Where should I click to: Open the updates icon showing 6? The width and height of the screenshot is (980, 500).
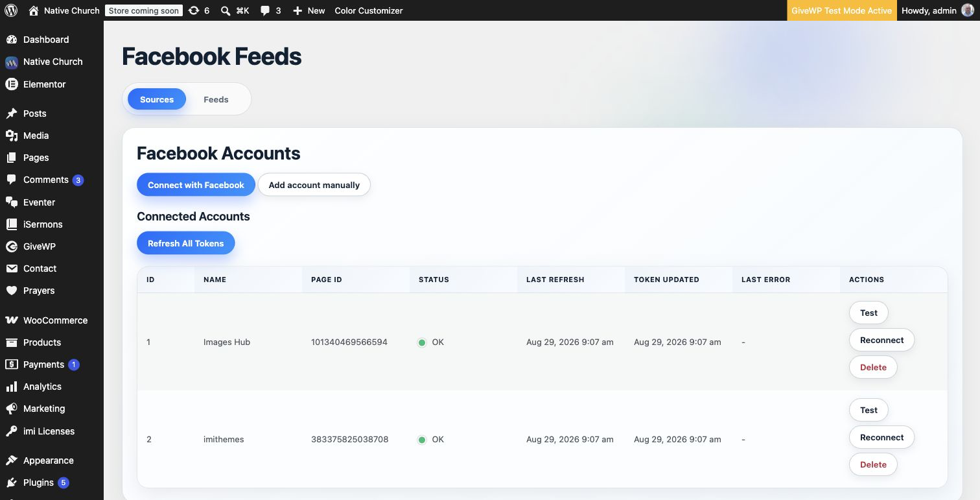tap(194, 10)
